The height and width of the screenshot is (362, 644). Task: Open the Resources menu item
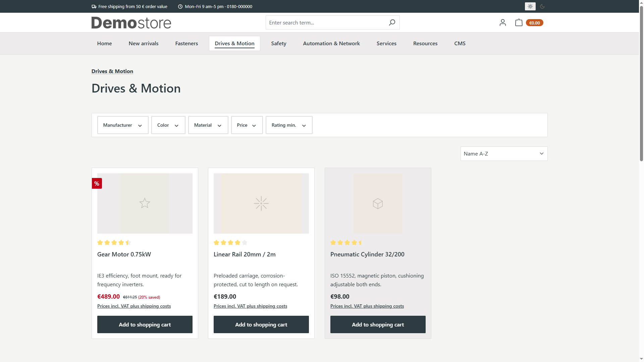(x=425, y=44)
